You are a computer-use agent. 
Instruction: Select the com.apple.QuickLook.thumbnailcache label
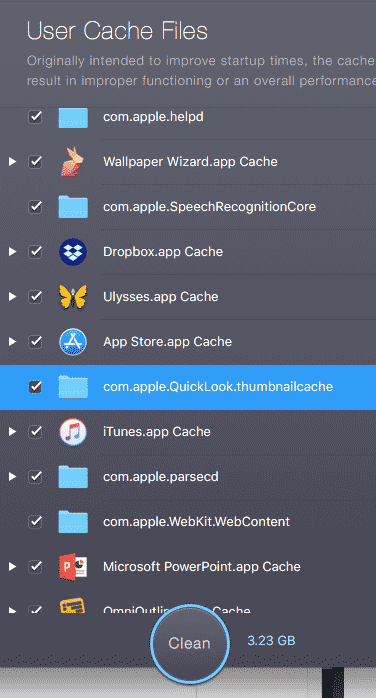[x=218, y=386]
